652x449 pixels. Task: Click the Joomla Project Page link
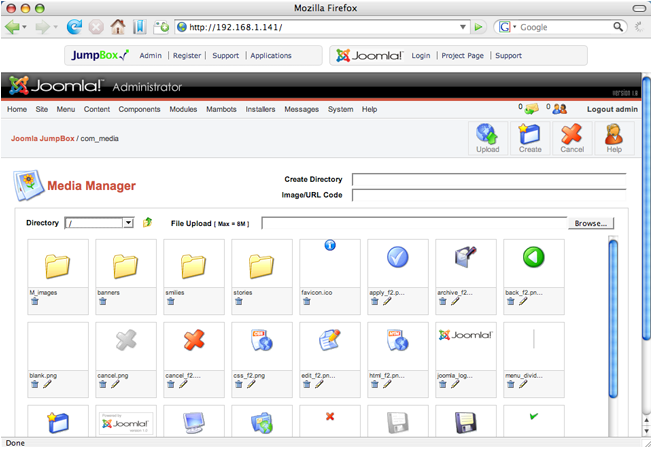[x=462, y=56]
